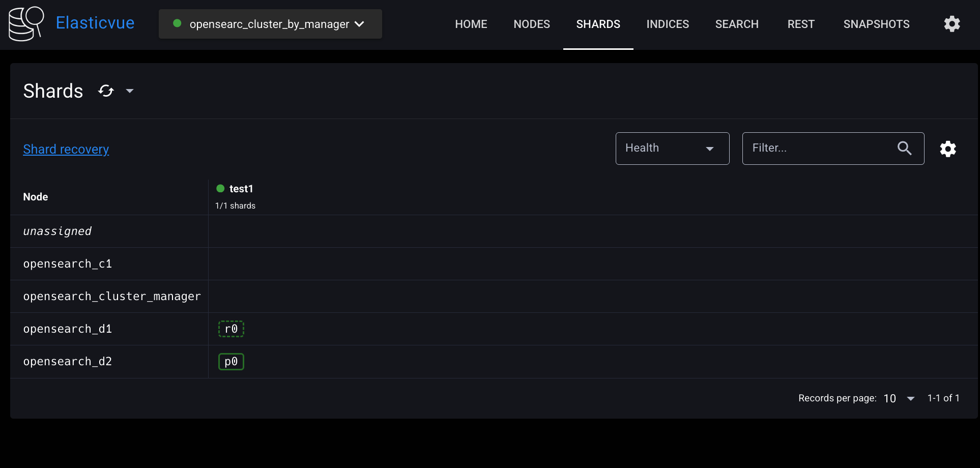
Task: Reload shards with the refresh icon
Action: click(x=106, y=91)
